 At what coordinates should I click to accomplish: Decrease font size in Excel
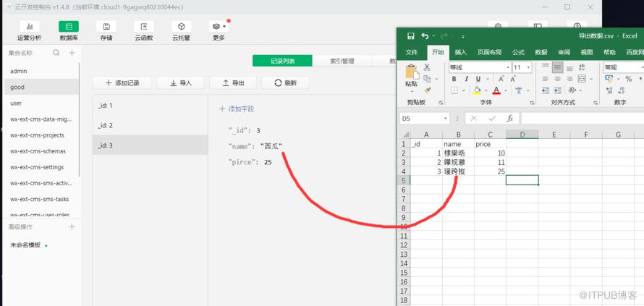click(513, 79)
